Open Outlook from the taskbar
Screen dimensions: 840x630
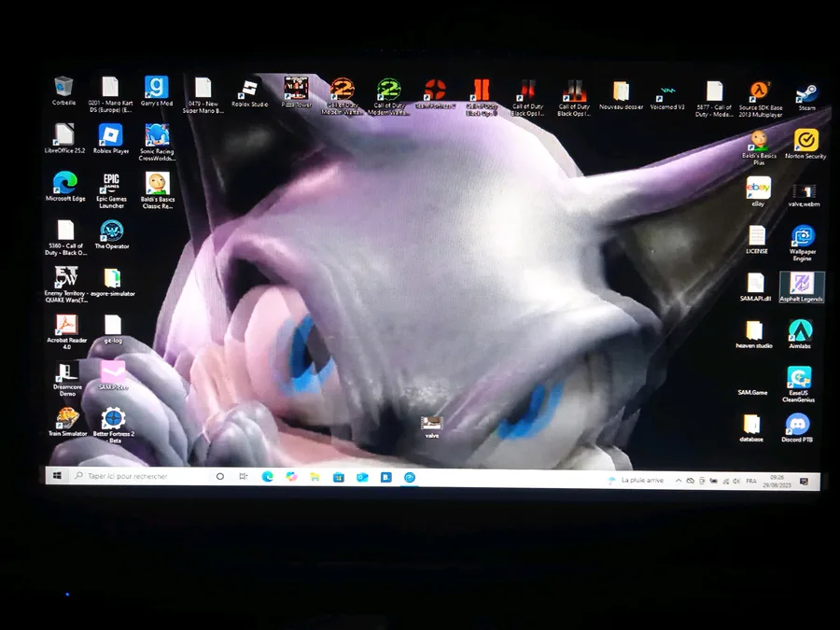[x=363, y=477]
